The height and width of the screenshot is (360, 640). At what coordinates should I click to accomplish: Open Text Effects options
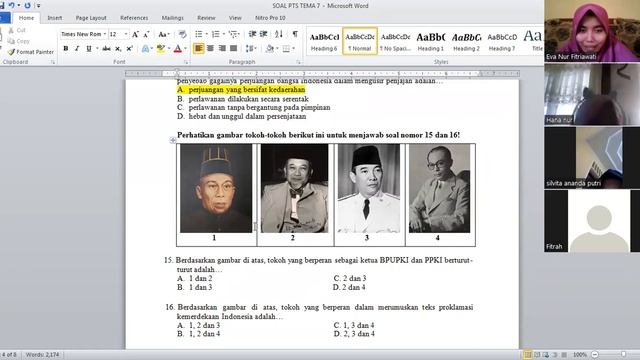click(x=147, y=49)
